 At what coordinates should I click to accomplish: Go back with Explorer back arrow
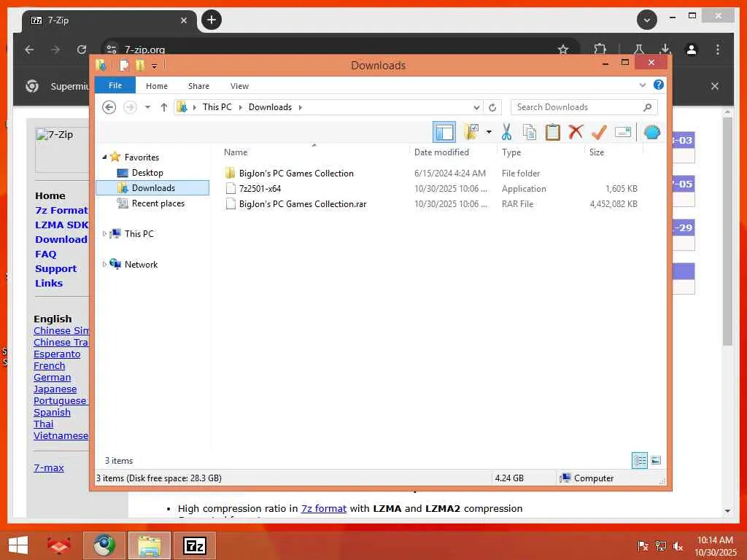click(109, 107)
